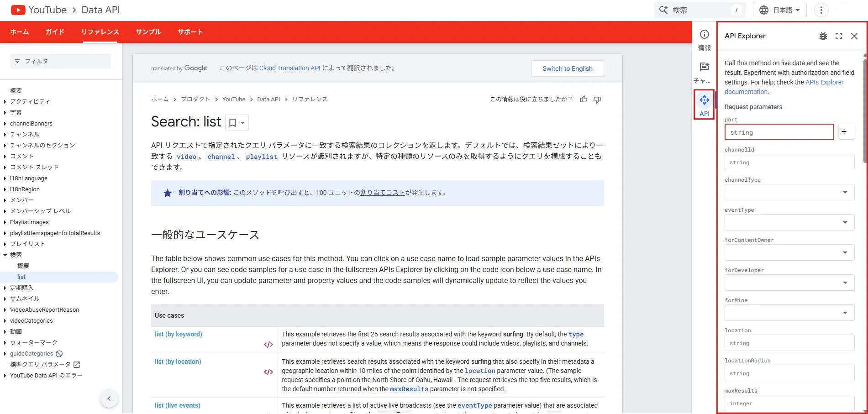
Task: Click Switch to English button
Action: coord(568,68)
